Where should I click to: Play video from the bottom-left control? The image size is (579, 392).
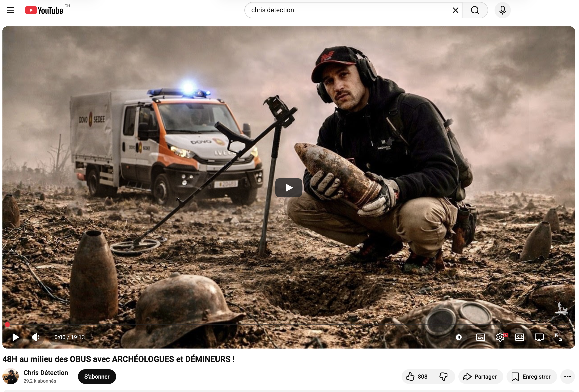tap(16, 337)
